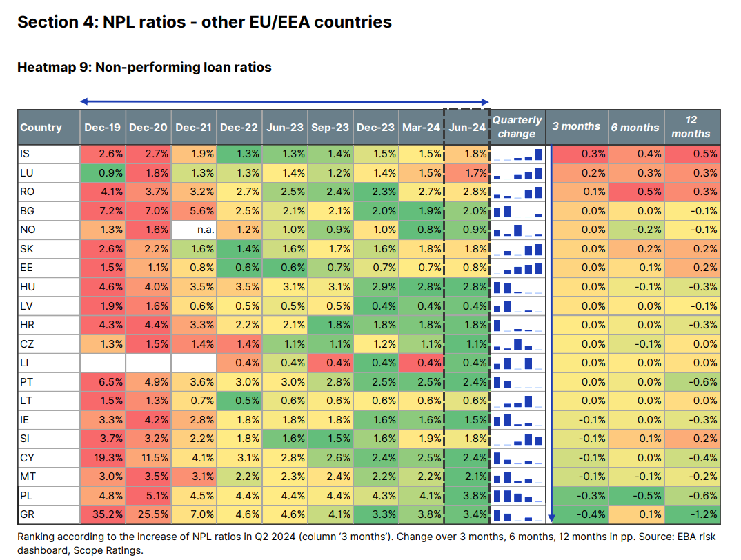Select the PL row sparkline chart

(518, 494)
